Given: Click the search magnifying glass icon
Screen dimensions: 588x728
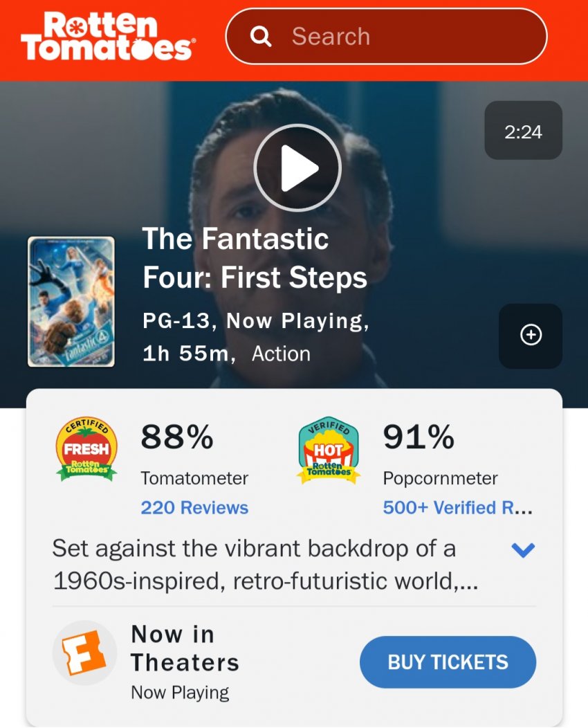Looking at the screenshot, I should pyautogui.click(x=261, y=37).
